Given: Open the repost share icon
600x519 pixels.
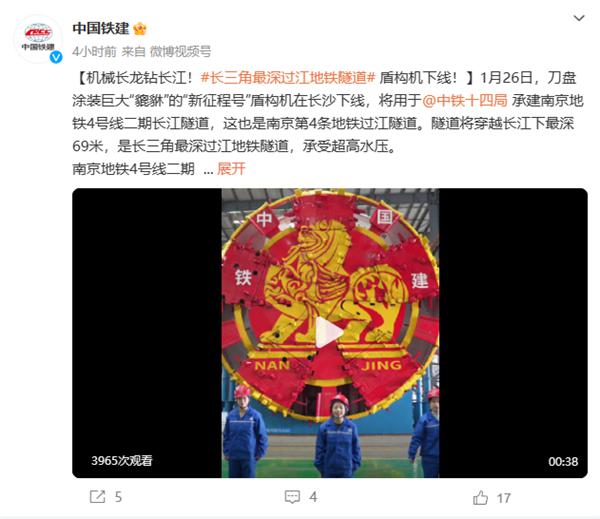Looking at the screenshot, I should tap(97, 497).
